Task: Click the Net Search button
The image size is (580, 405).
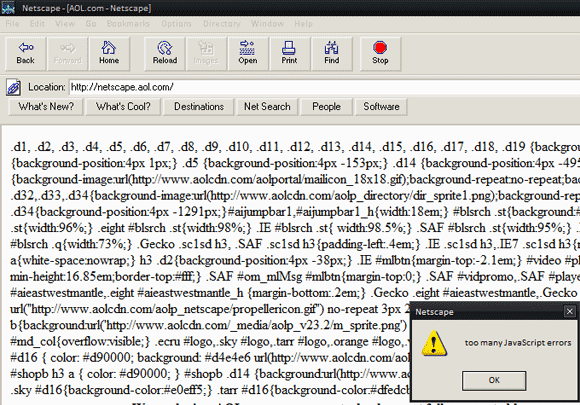Action: 267,107
